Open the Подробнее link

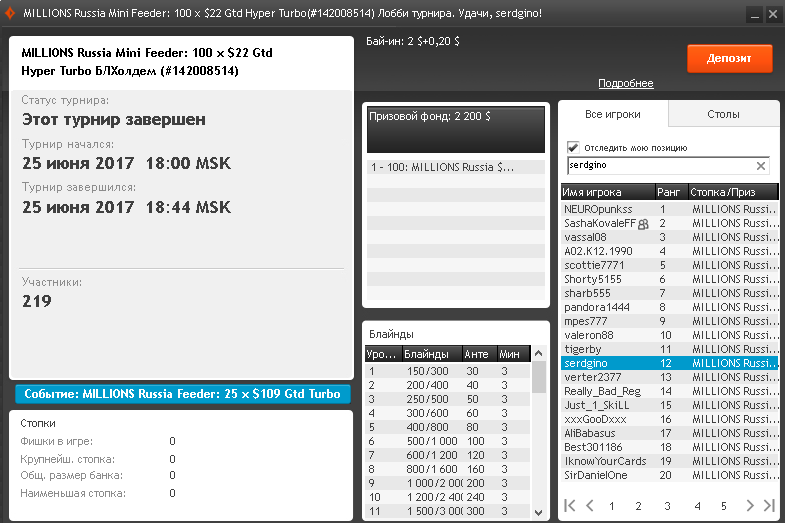pos(626,84)
